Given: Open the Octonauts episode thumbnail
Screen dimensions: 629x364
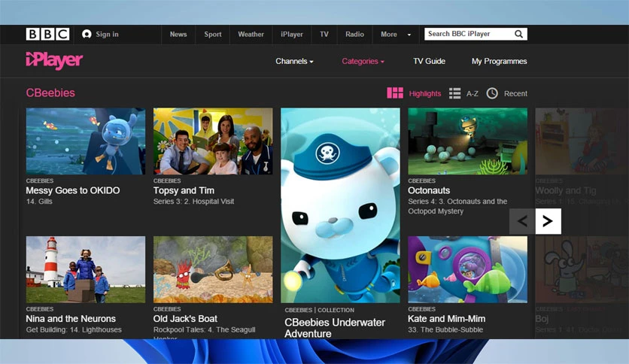Looking at the screenshot, I should pos(468,141).
